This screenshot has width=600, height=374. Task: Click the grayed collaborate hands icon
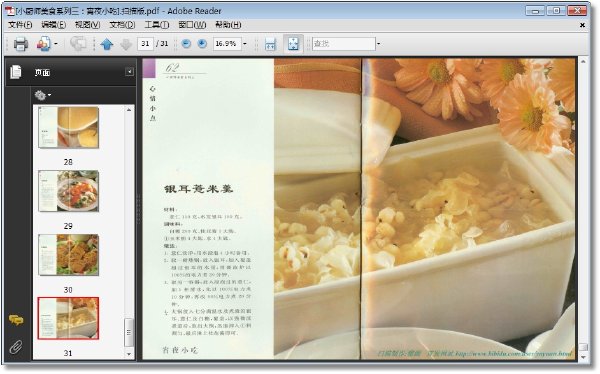pos(78,44)
